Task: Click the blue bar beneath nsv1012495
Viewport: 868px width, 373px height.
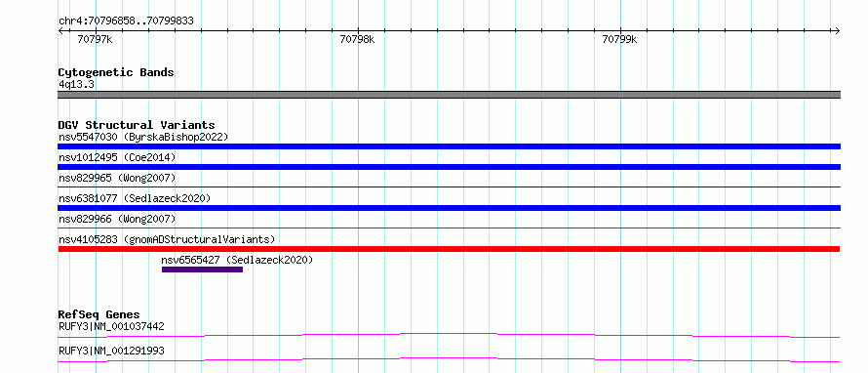Action: click(449, 167)
